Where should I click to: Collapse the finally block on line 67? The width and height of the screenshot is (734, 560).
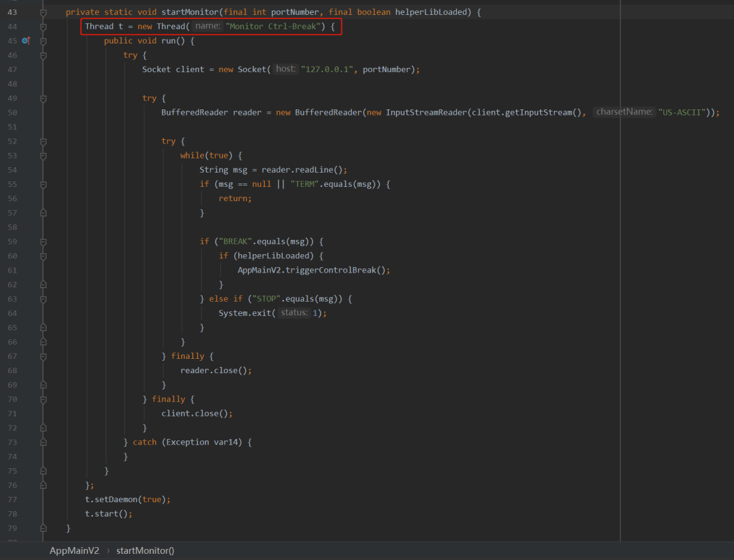point(43,357)
